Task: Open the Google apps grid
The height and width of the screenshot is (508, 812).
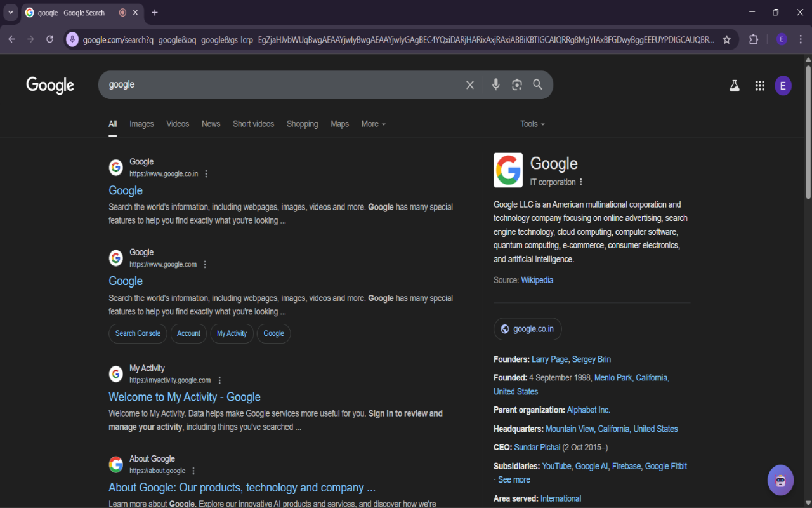Action: click(x=760, y=86)
